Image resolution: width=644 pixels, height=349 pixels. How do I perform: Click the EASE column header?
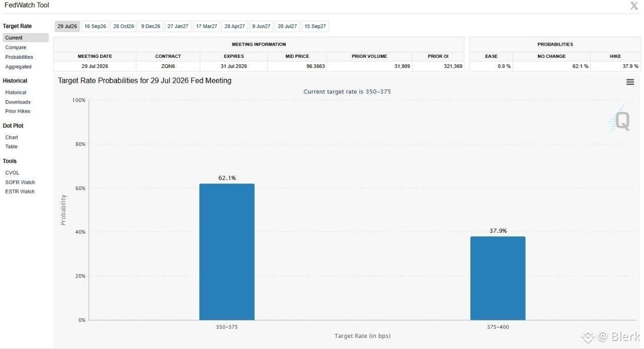[x=491, y=56]
